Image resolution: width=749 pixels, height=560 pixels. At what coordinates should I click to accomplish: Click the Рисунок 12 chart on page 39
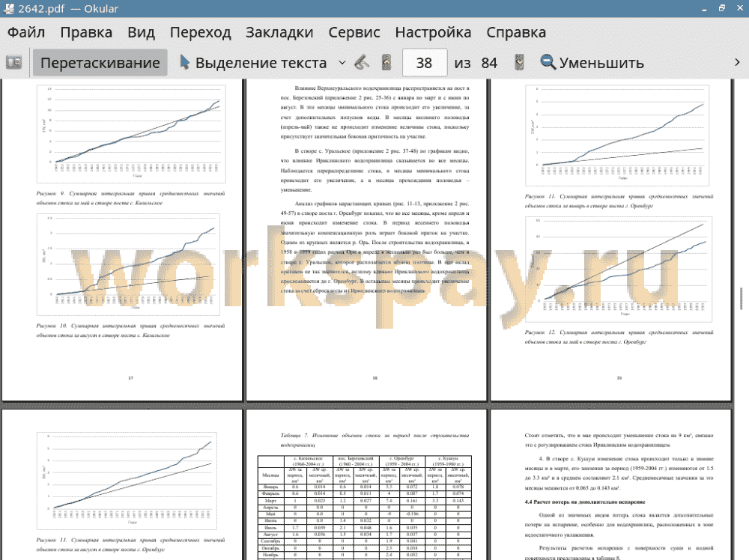pos(619,269)
